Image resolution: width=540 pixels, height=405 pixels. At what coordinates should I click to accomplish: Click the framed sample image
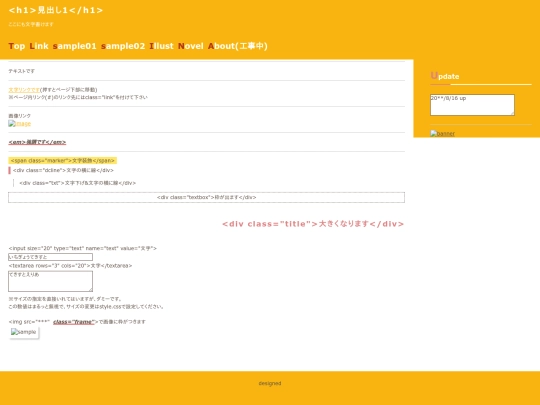[24, 332]
